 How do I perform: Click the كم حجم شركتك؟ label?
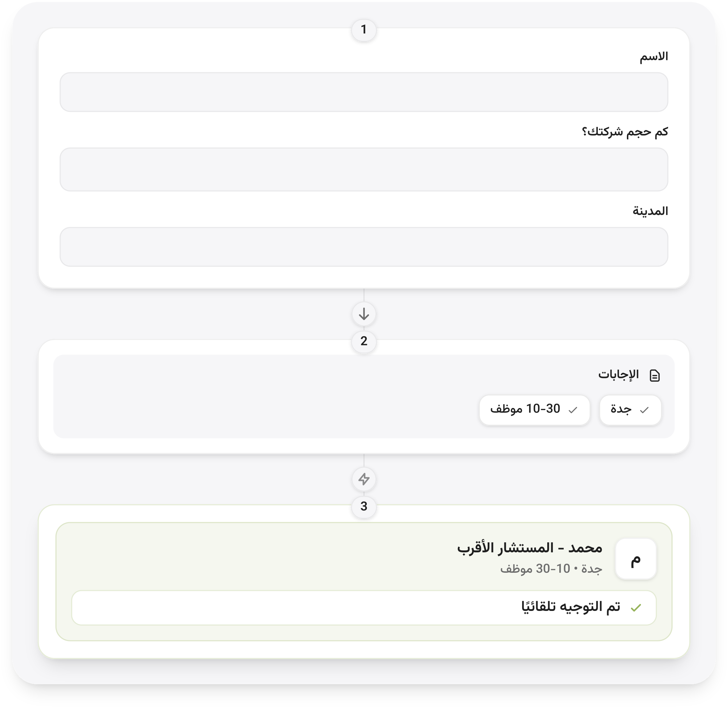(625, 132)
